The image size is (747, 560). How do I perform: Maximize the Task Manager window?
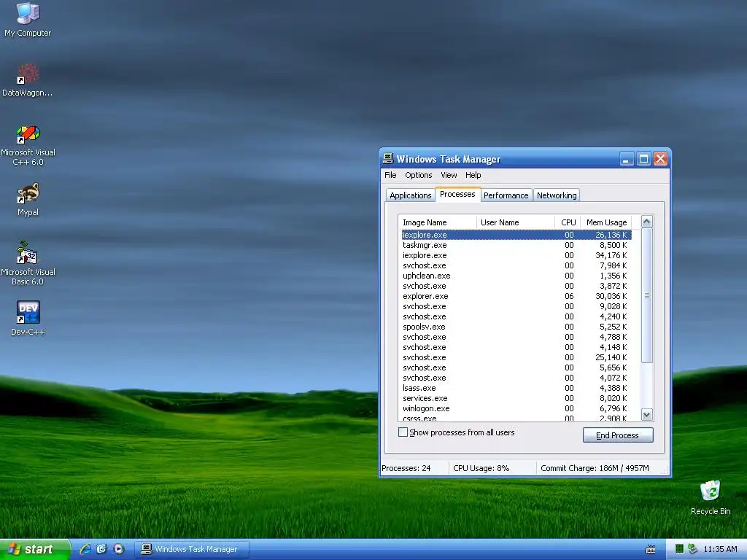(x=643, y=158)
